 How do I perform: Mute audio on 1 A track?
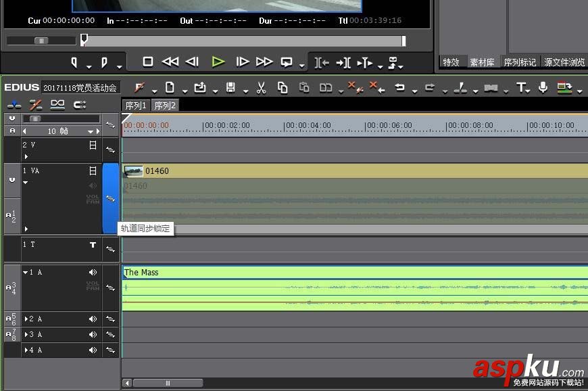point(93,273)
